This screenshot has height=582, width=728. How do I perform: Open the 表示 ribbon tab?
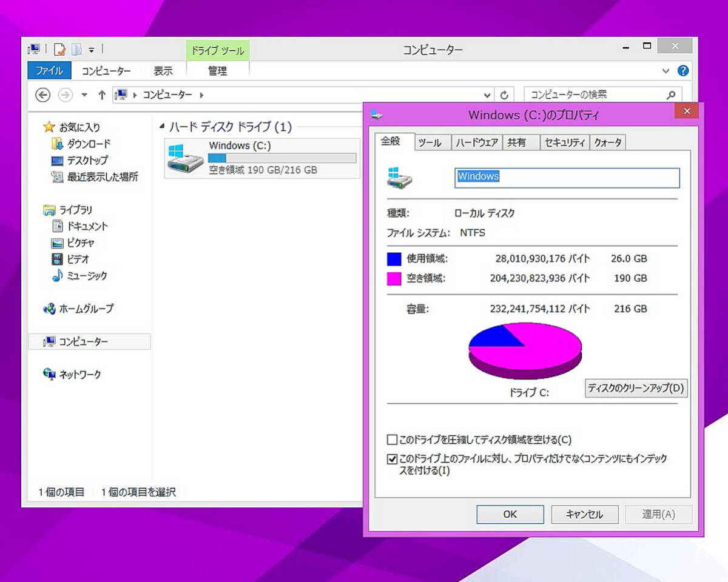tap(163, 71)
